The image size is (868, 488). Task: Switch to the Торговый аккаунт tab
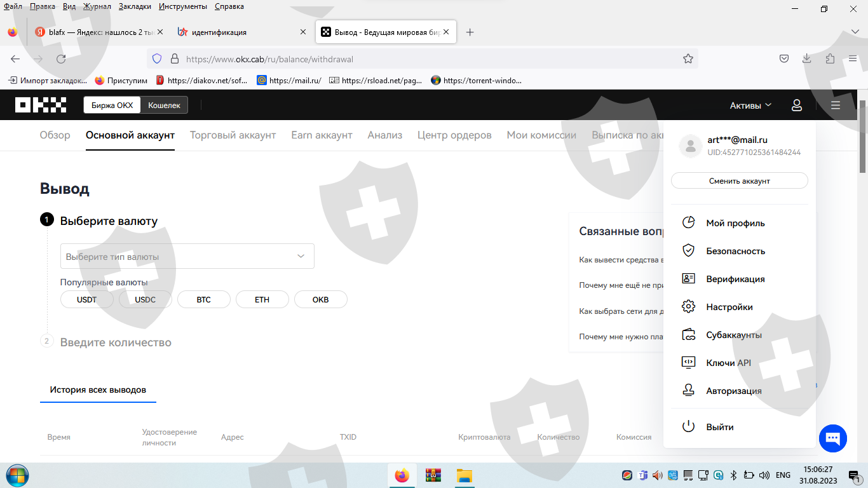pyautogui.click(x=233, y=135)
